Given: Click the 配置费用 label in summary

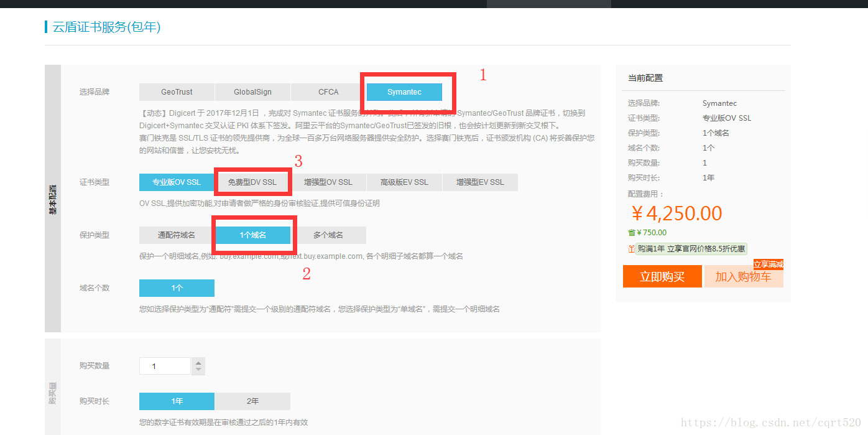Looking at the screenshot, I should pos(646,194).
